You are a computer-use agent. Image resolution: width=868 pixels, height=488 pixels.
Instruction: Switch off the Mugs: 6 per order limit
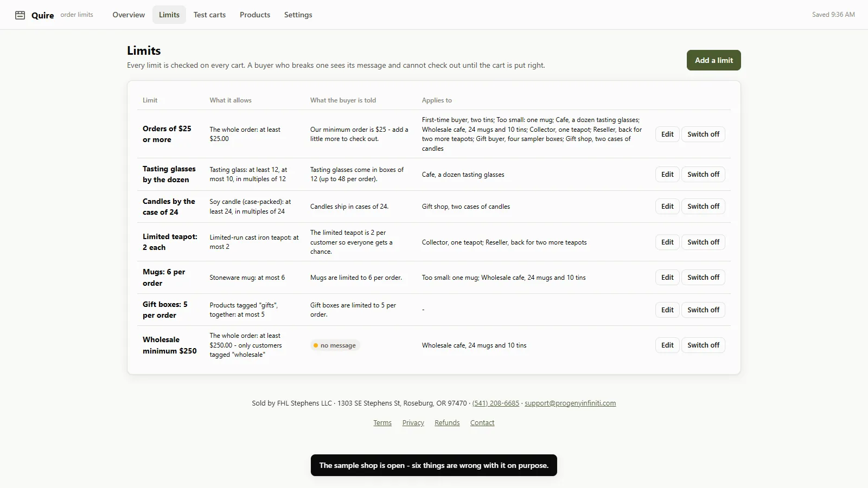pyautogui.click(x=703, y=277)
